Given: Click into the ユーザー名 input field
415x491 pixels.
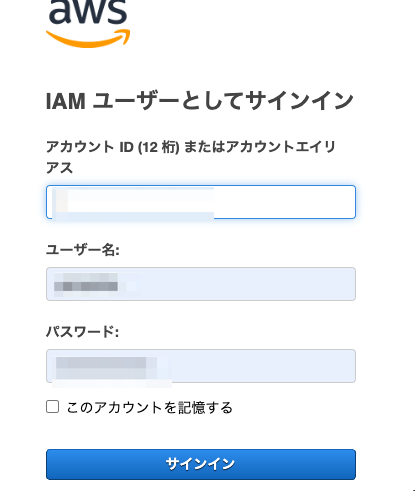Looking at the screenshot, I should [x=201, y=284].
